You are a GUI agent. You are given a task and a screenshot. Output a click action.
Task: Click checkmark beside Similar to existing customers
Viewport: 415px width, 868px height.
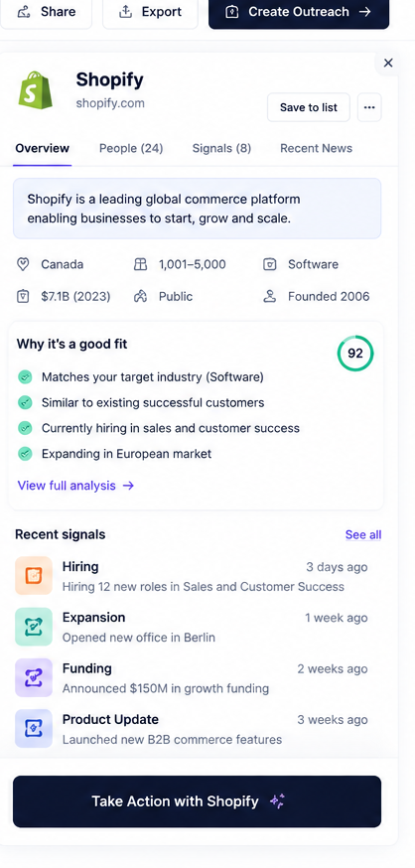pos(25,402)
